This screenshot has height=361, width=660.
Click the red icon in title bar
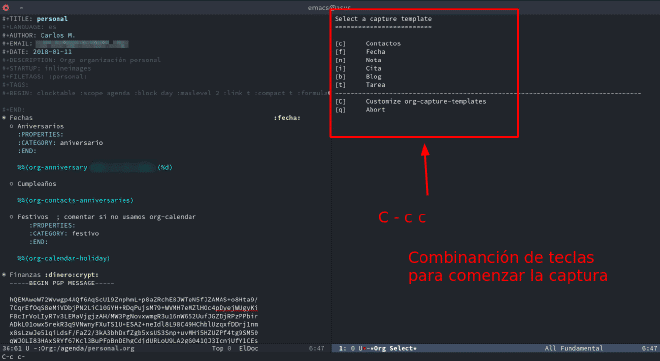6,7
